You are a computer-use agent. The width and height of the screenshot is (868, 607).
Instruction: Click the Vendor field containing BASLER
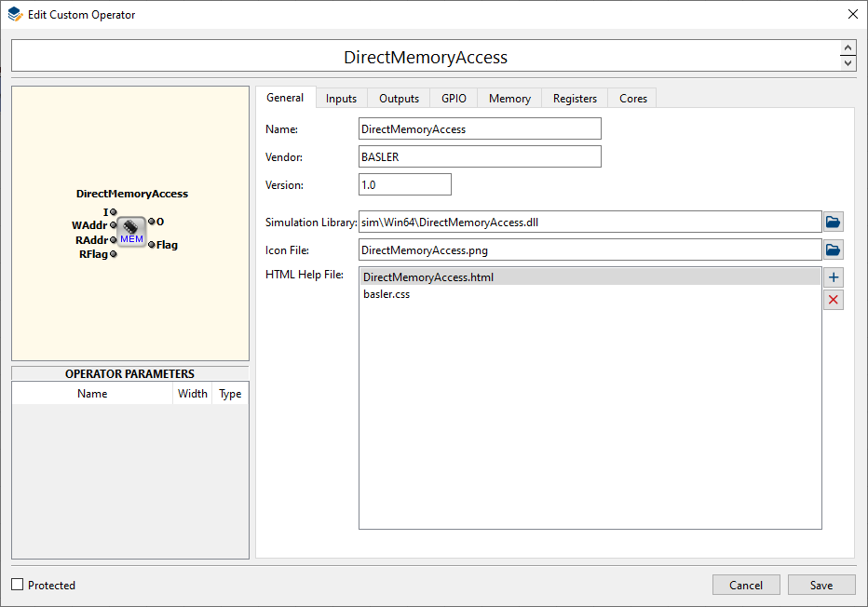[480, 156]
